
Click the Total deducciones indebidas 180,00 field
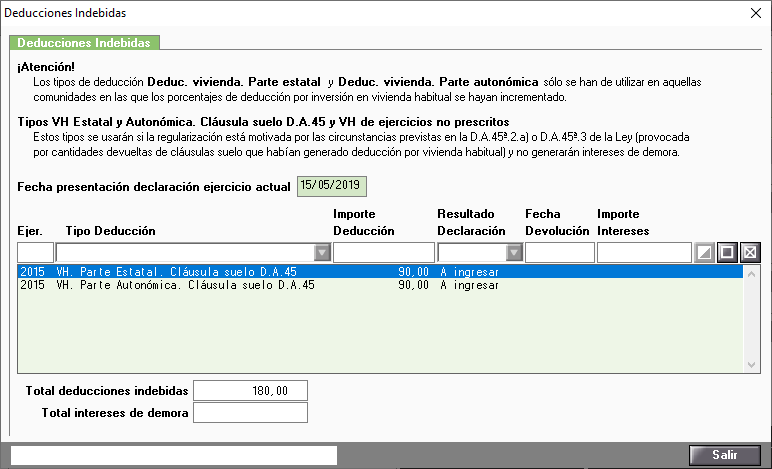(250, 391)
